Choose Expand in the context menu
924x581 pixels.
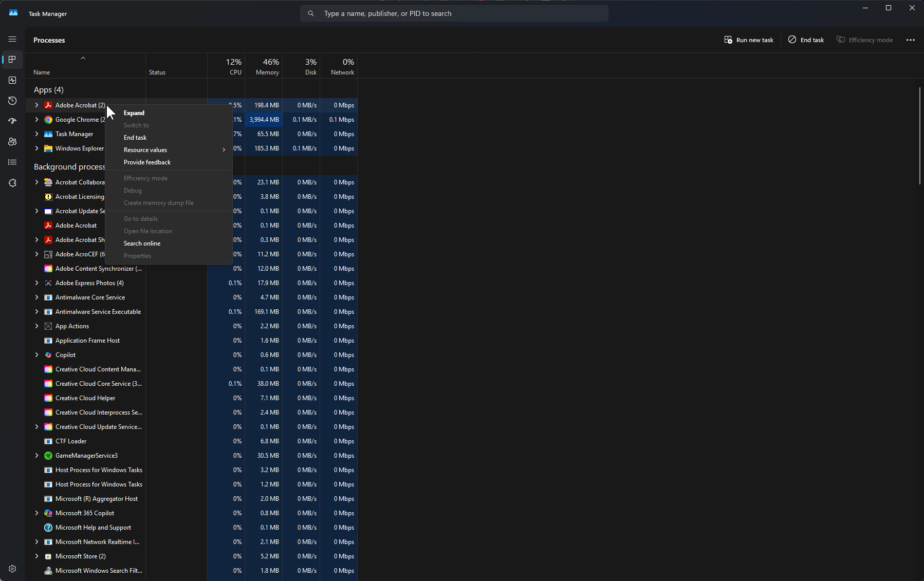pyautogui.click(x=169, y=113)
